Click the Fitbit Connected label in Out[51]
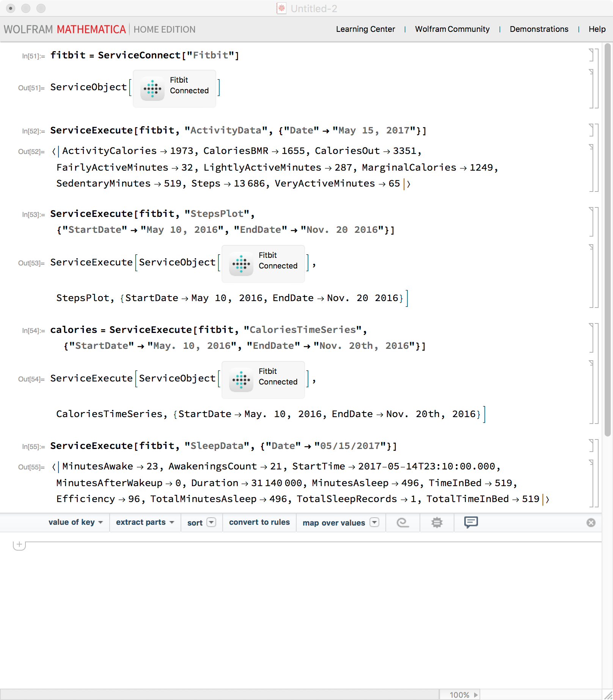613x700 pixels. coord(189,85)
